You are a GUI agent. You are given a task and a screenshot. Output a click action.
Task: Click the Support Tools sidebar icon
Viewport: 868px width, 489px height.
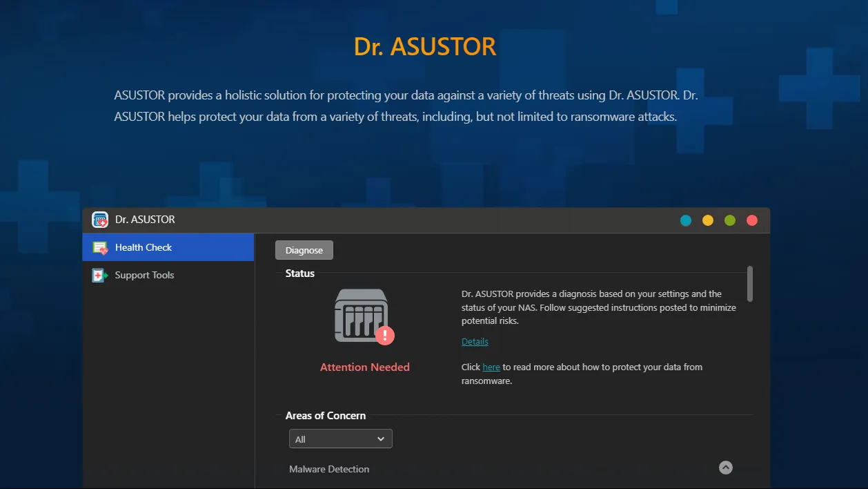[101, 275]
